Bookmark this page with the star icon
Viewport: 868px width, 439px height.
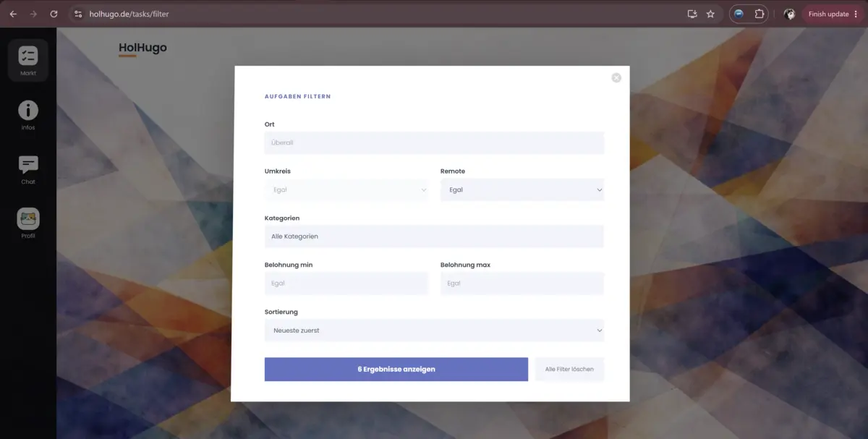pyautogui.click(x=710, y=14)
